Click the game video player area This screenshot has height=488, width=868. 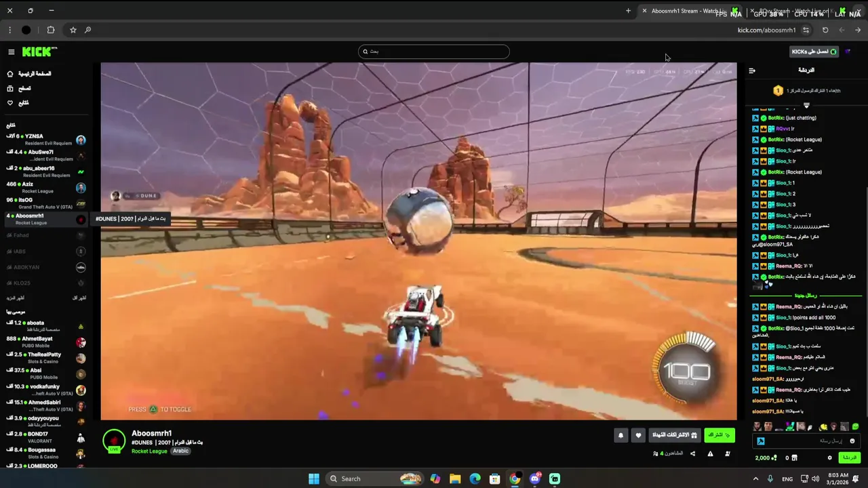point(418,241)
